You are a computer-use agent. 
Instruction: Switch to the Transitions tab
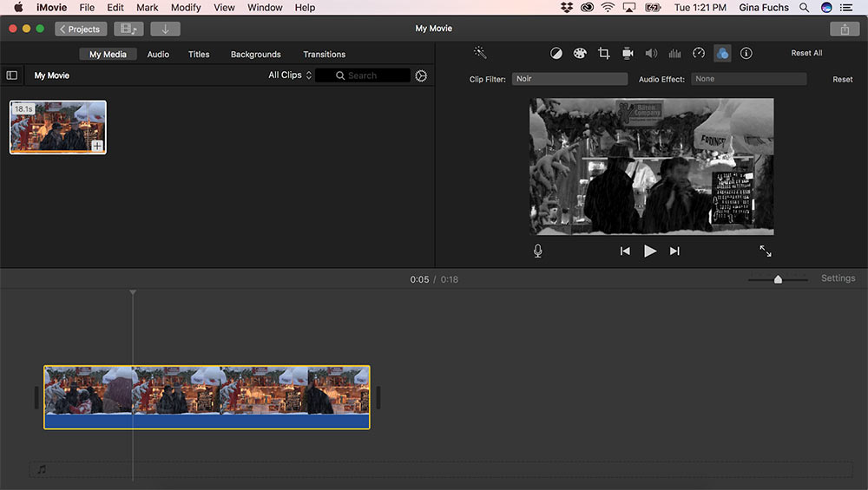tap(324, 54)
